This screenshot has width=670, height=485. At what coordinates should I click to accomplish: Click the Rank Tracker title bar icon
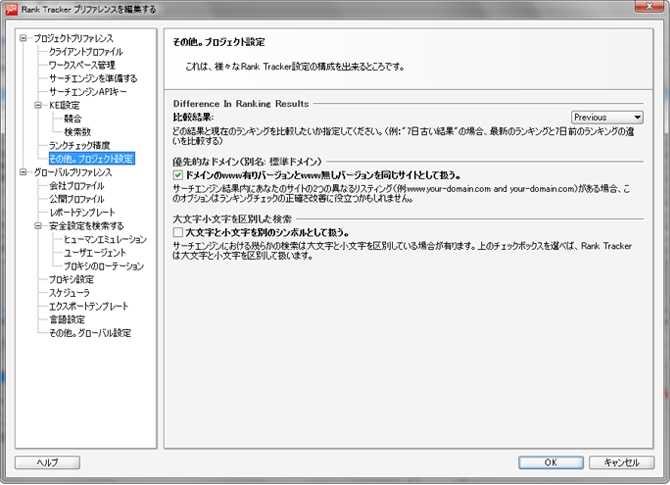[x=12, y=9]
